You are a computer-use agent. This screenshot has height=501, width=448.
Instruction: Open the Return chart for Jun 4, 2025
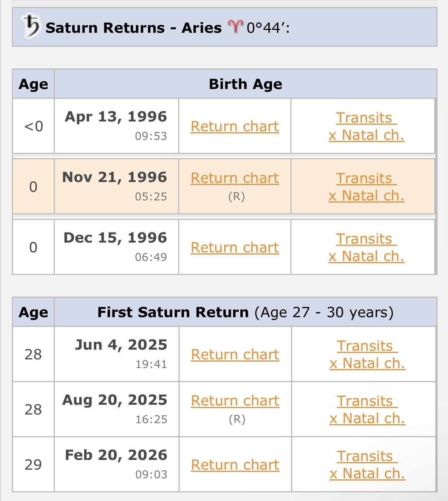point(236,354)
